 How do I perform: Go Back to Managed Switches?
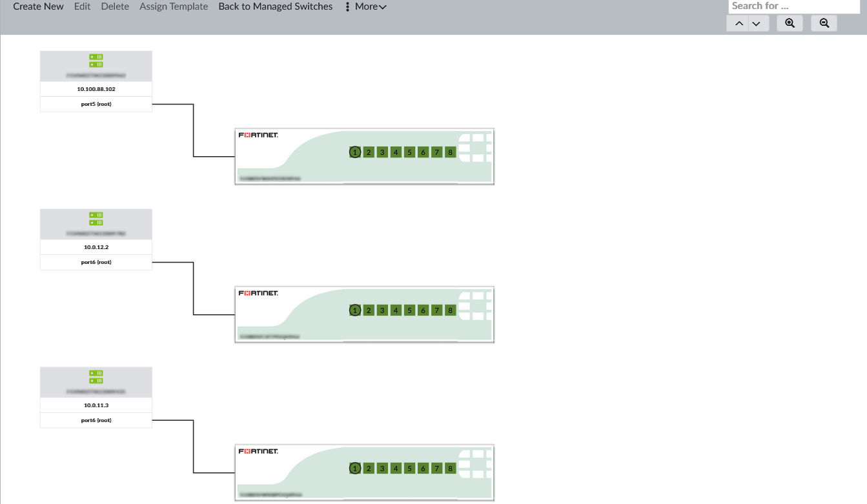(x=276, y=6)
